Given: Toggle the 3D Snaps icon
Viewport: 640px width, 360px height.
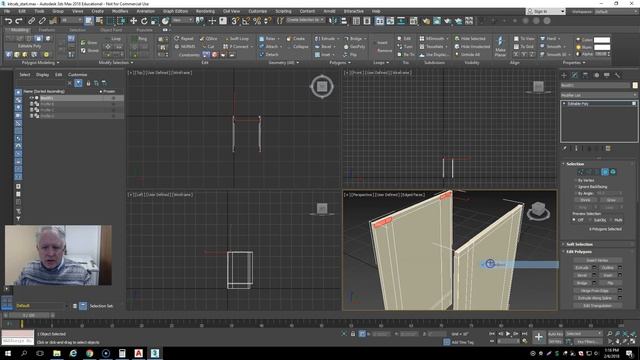Looking at the screenshot, I should [235, 20].
